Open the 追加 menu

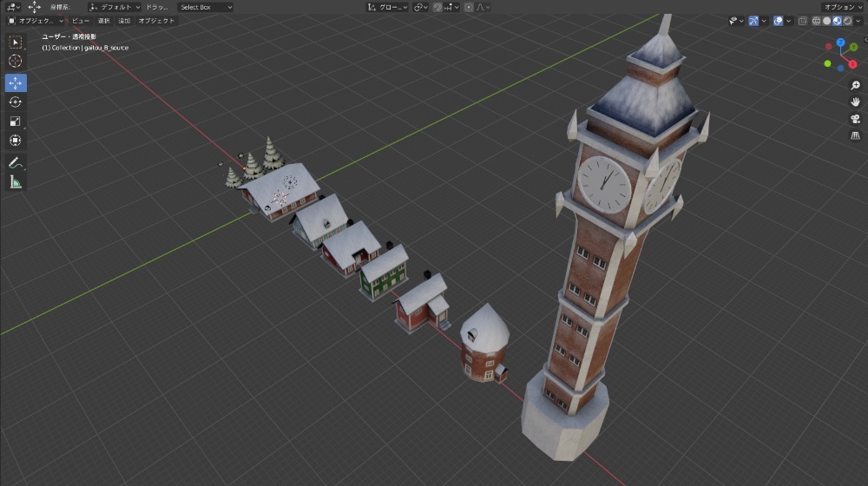(x=124, y=21)
